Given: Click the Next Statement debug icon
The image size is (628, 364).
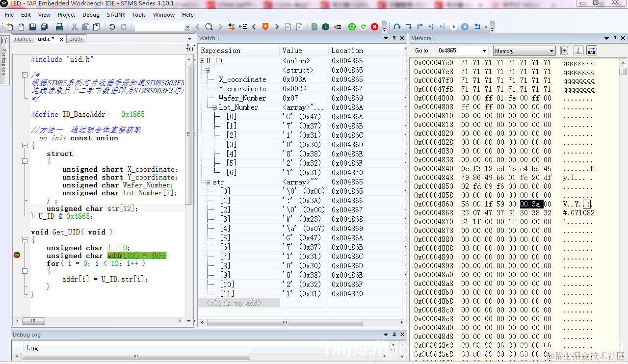Looking at the screenshot, I should [431, 27].
